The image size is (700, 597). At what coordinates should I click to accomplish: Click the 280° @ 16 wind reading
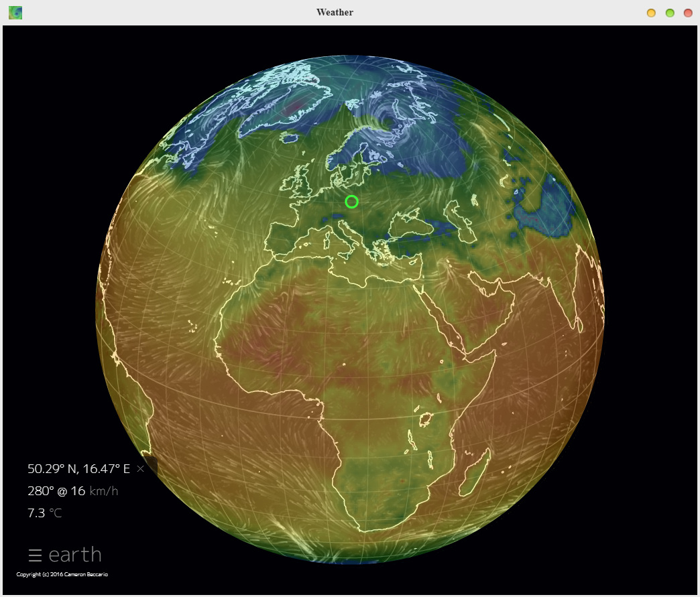(x=56, y=491)
